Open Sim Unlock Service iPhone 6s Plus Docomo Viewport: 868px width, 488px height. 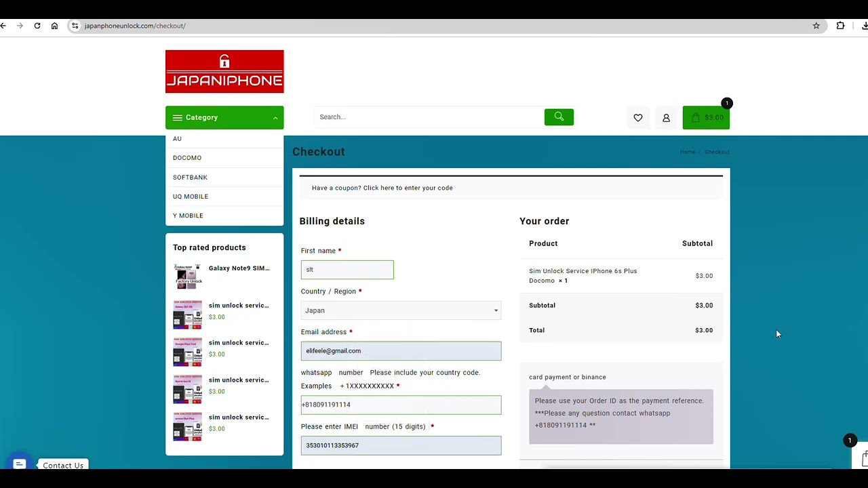(x=583, y=276)
